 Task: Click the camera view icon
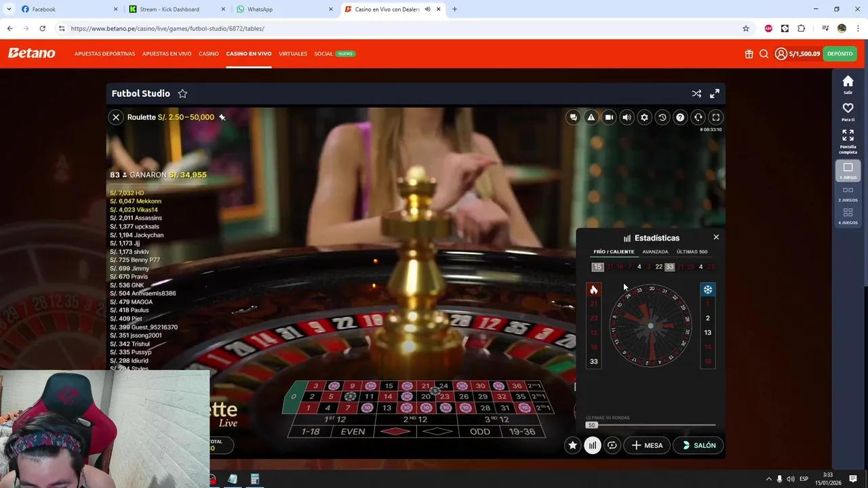(608, 117)
